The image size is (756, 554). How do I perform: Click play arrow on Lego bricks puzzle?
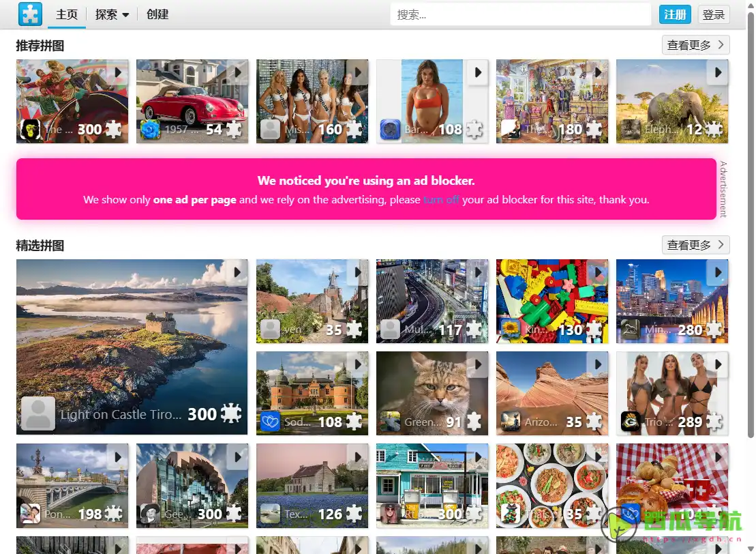coord(598,272)
